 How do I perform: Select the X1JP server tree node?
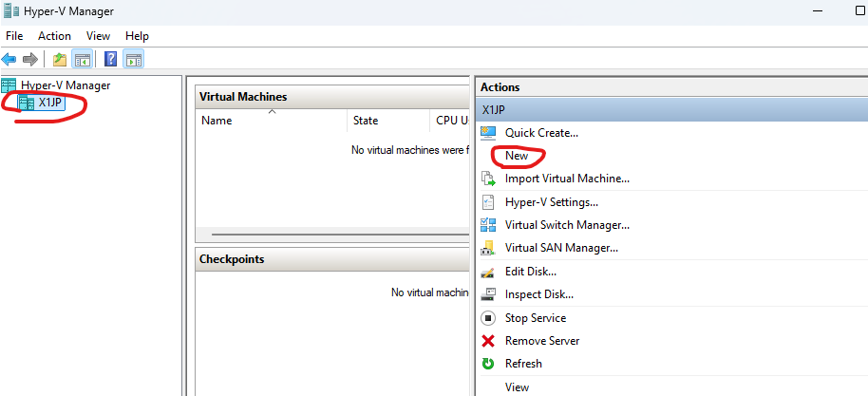(48, 103)
